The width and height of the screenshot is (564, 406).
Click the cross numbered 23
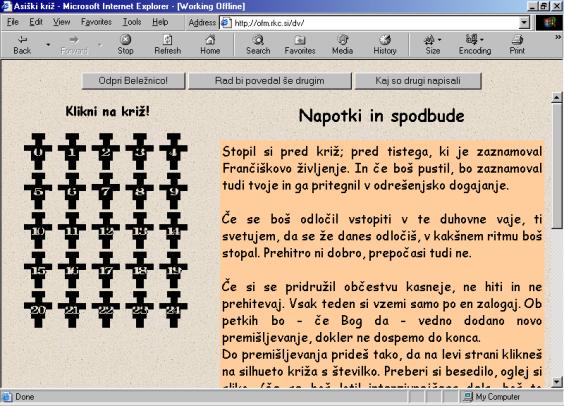(x=140, y=310)
